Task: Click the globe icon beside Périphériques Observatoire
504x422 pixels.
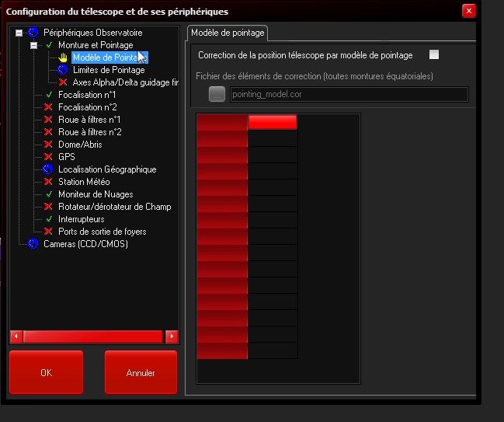Action: click(33, 33)
